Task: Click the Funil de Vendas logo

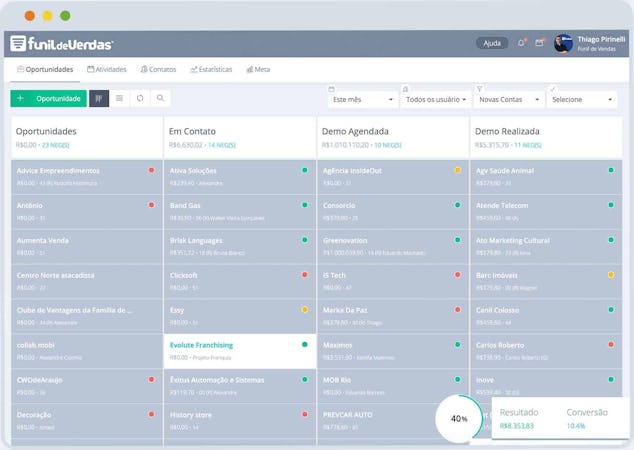Action: point(61,43)
